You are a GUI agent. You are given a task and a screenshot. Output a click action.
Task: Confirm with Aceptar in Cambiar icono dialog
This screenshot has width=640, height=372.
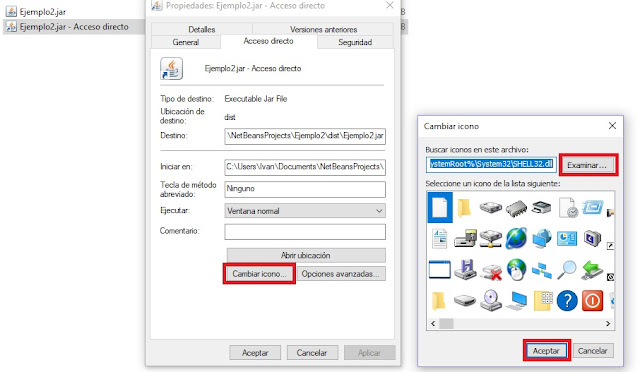tap(546, 350)
